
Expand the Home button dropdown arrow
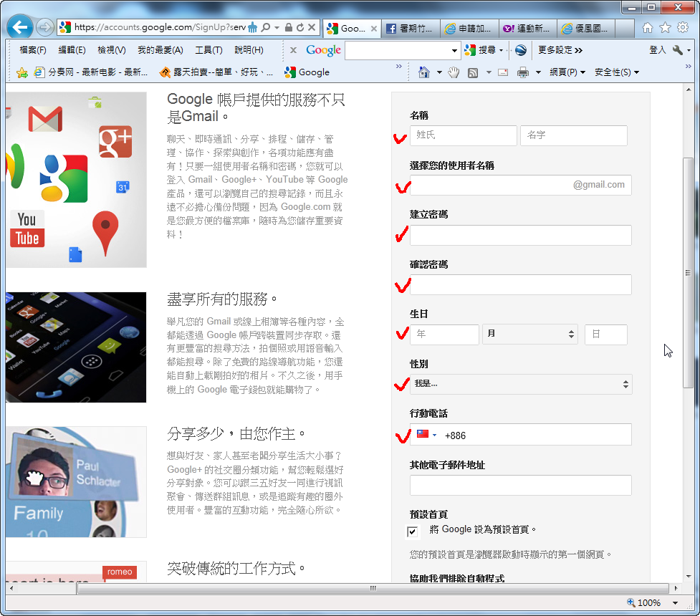click(439, 72)
